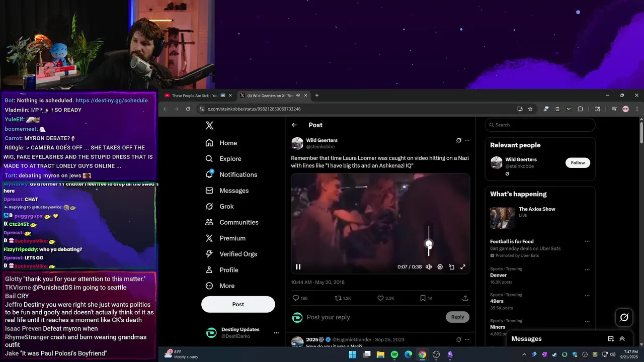
Task: Close the Wild Geerters on X tab
Action: tap(305, 96)
